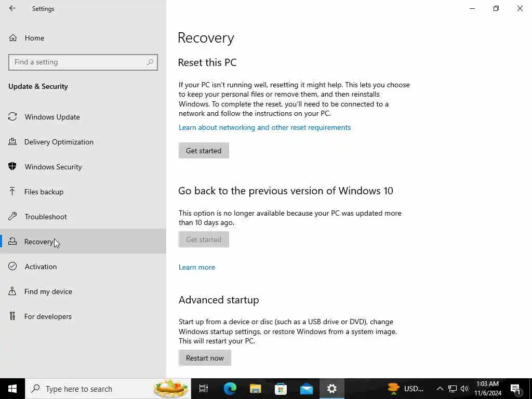
Task: Switch to the Troubleshoot page
Action: 83,217
